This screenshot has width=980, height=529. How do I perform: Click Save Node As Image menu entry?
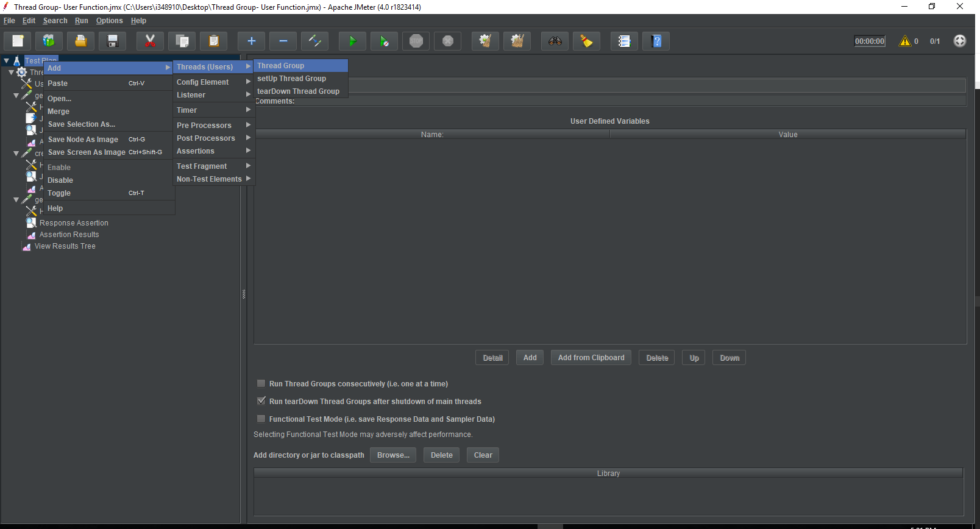(x=109, y=140)
